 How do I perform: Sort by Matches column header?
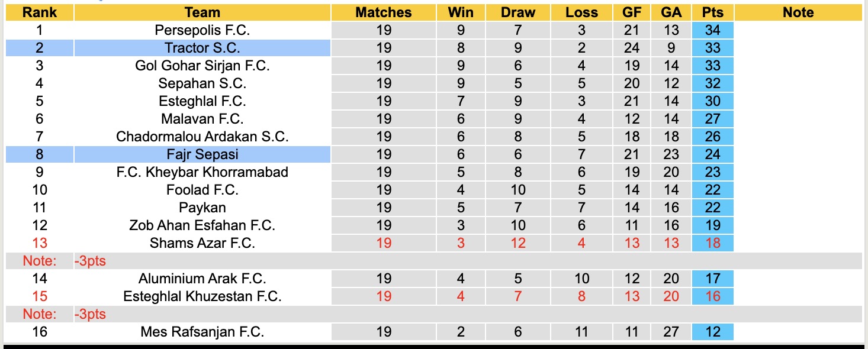tap(383, 12)
